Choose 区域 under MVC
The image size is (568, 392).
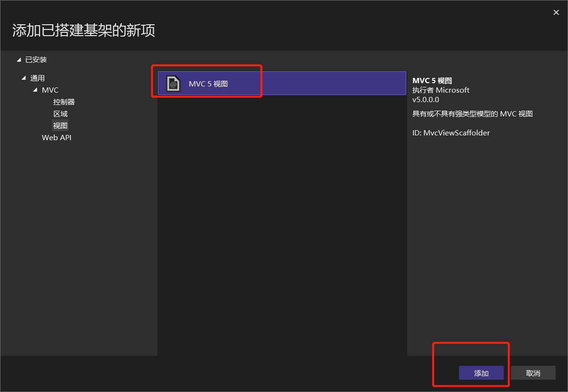point(60,114)
